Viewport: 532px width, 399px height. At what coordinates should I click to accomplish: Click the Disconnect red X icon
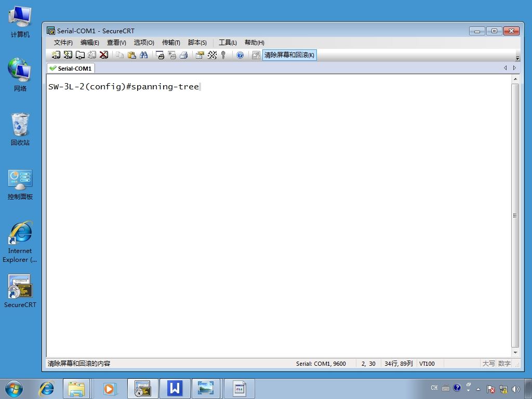coord(104,55)
